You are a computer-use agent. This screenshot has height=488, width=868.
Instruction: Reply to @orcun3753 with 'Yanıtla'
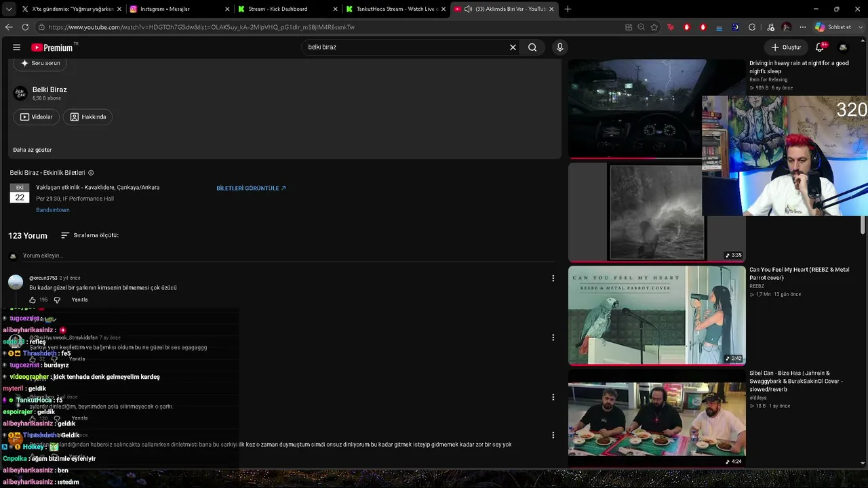[x=79, y=300]
